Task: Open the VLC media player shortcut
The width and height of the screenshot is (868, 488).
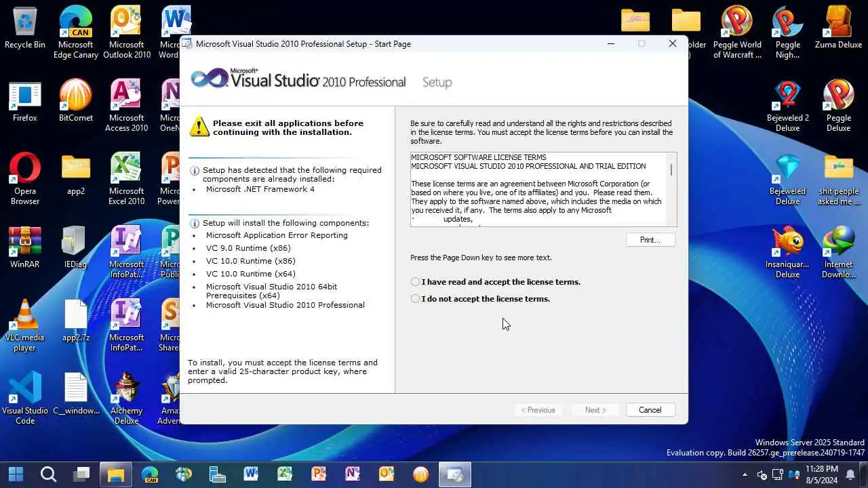Action: pyautogui.click(x=25, y=325)
